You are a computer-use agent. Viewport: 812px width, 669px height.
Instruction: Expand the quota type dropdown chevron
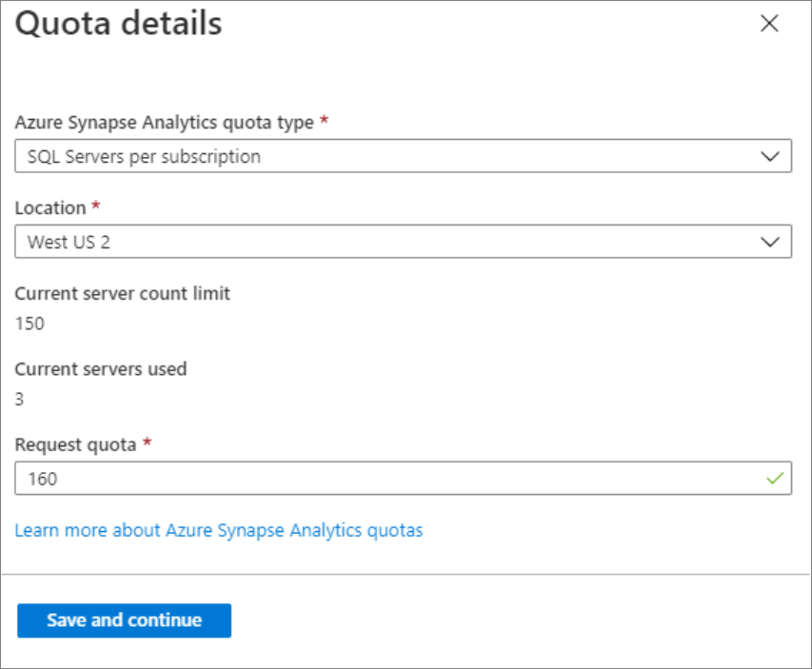[771, 157]
